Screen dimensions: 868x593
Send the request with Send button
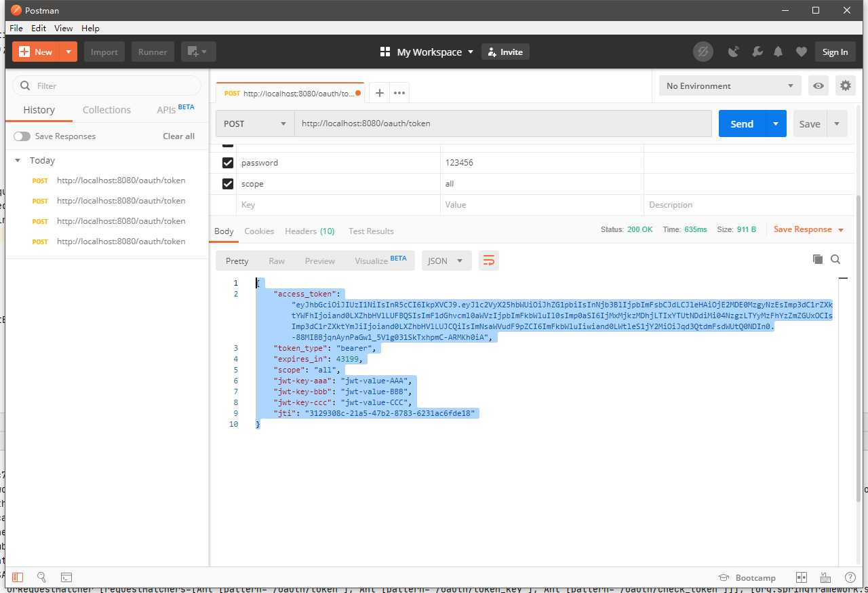(742, 123)
